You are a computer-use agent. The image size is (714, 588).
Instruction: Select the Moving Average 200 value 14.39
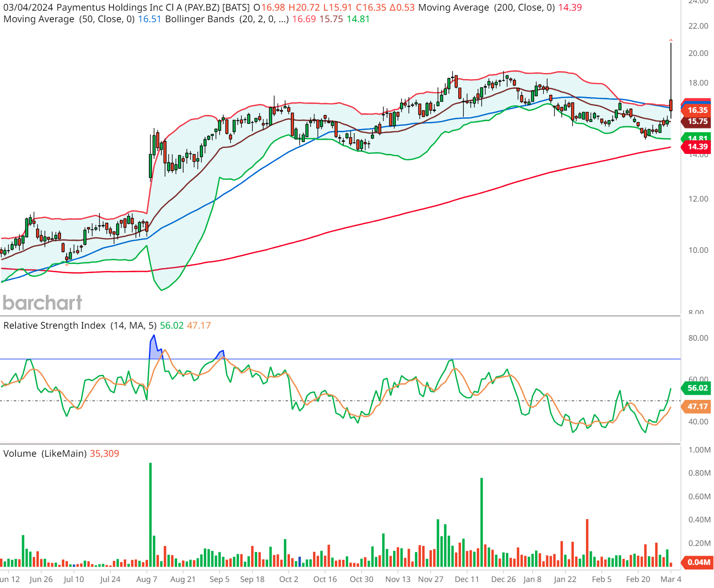click(x=570, y=7)
